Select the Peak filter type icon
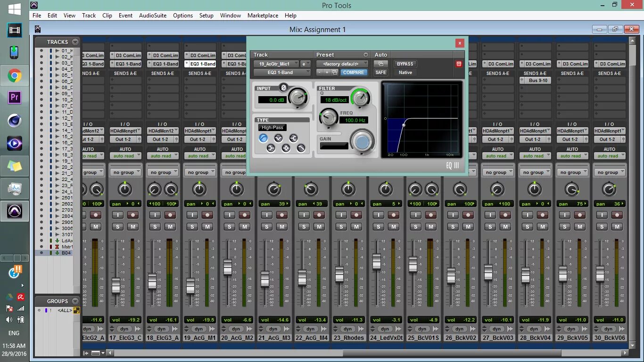This screenshot has height=362, width=644. (286, 148)
